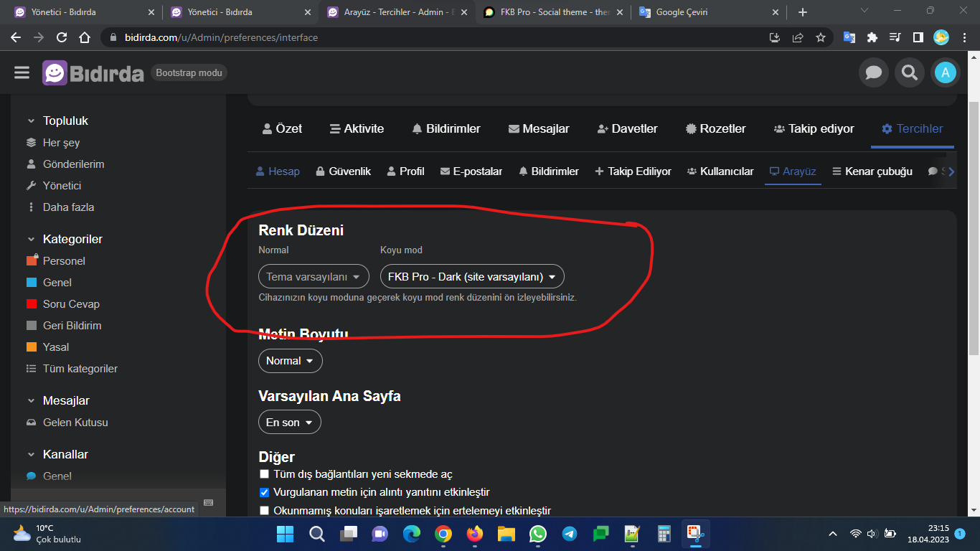Open the FKB Pro - Dark dropdown
This screenshot has width=980, height=551.
pos(471,276)
